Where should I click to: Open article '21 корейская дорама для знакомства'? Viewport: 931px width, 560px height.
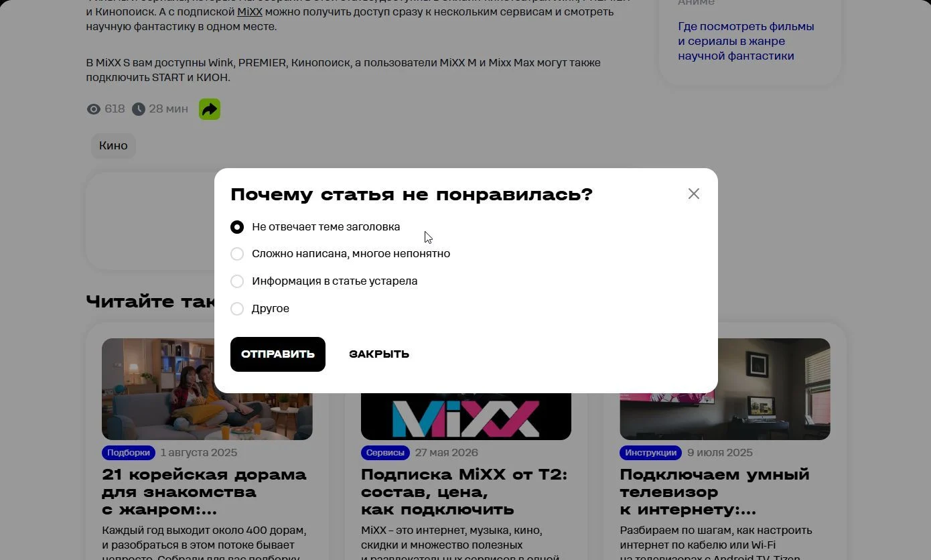coord(204,492)
